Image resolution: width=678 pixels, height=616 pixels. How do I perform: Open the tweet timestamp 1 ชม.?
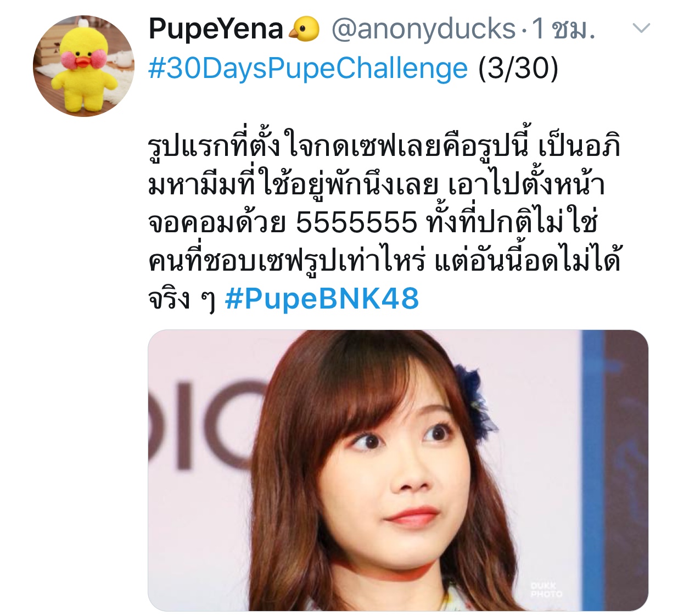(564, 29)
